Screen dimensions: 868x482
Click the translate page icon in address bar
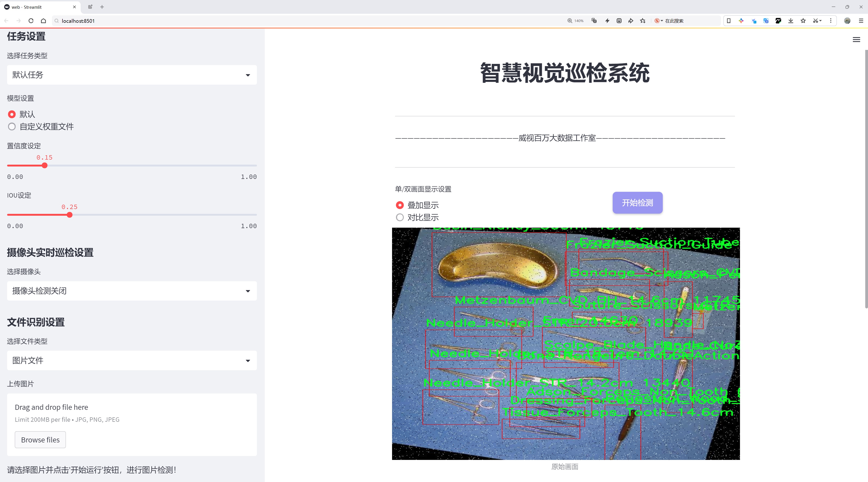[x=594, y=21]
